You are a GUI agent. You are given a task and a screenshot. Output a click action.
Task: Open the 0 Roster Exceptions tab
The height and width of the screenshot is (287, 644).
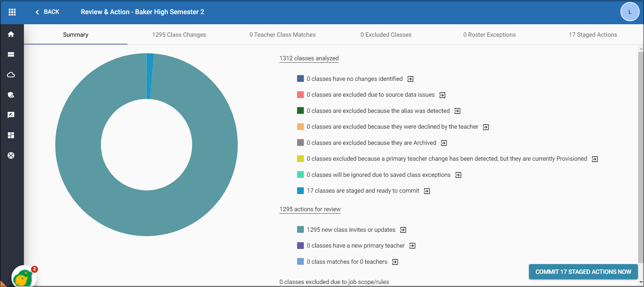tap(489, 35)
